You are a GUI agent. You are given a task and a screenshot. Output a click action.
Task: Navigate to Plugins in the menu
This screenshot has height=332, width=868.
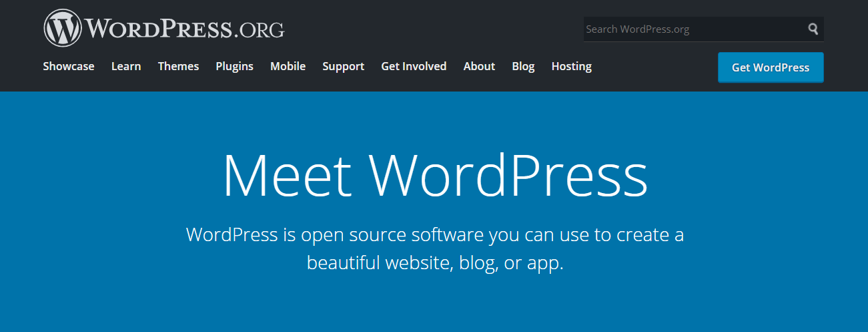pyautogui.click(x=234, y=66)
